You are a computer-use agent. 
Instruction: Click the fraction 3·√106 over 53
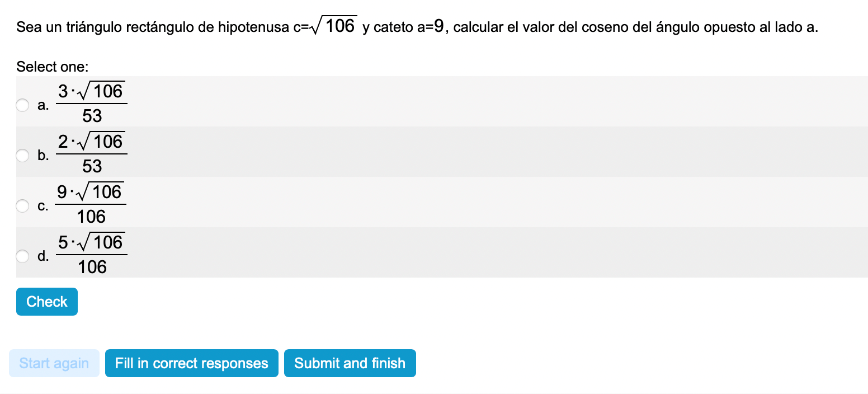point(92,103)
